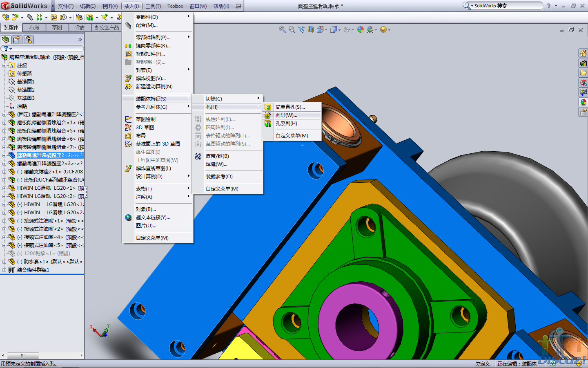Select the ConfigurationManager tab icon
588x368 pixels.
[x=28, y=40]
